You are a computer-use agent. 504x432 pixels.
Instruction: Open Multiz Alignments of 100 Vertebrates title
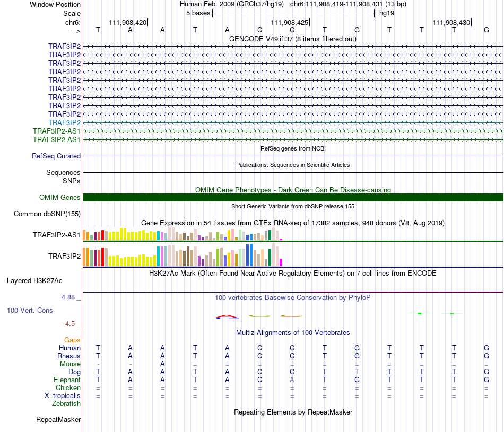click(293, 333)
